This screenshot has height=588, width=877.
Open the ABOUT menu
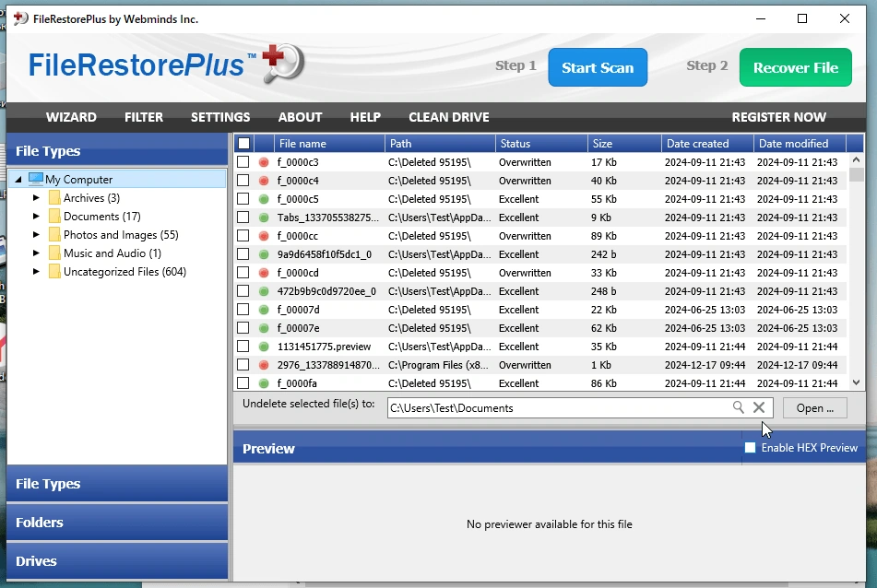[301, 117]
